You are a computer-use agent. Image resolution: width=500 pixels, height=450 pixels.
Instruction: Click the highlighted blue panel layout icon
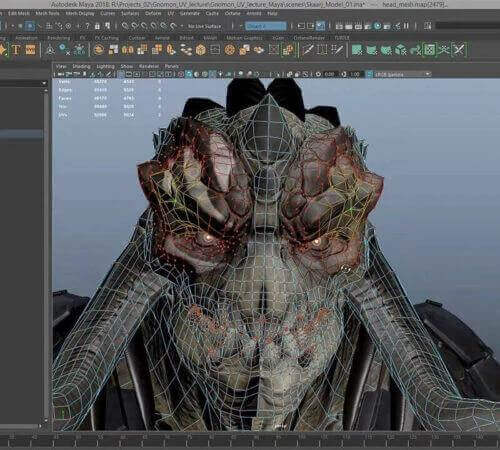pos(320,26)
